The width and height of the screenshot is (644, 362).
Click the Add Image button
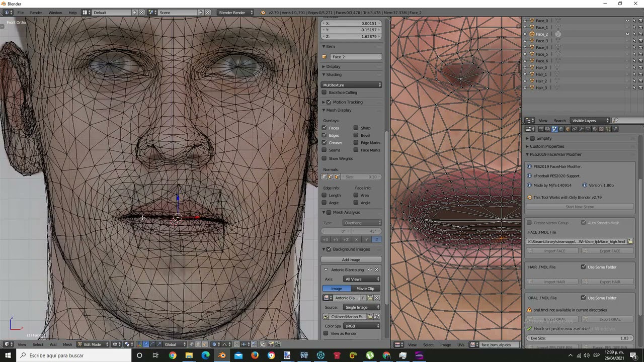[351, 259]
